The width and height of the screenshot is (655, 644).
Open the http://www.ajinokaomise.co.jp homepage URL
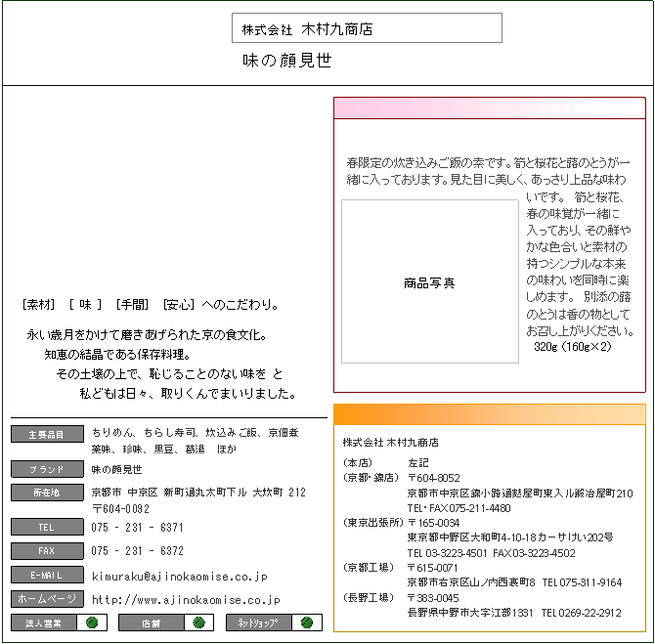pyautogui.click(x=186, y=600)
